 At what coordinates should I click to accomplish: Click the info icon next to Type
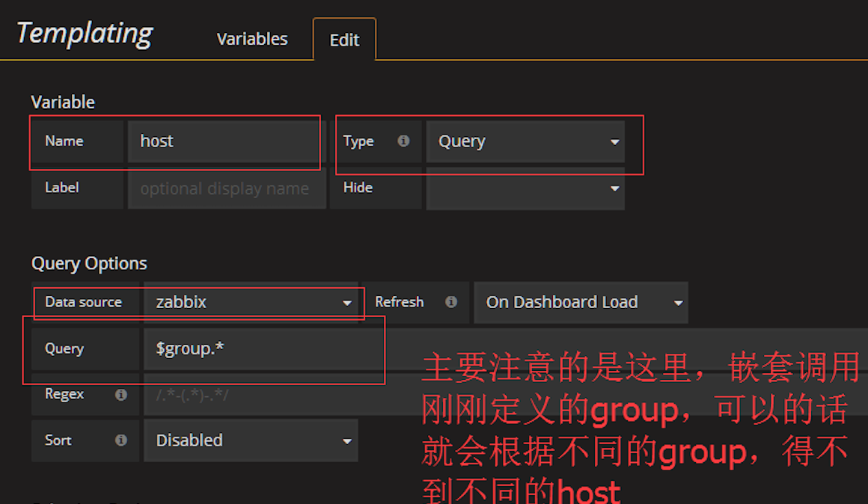[403, 141]
